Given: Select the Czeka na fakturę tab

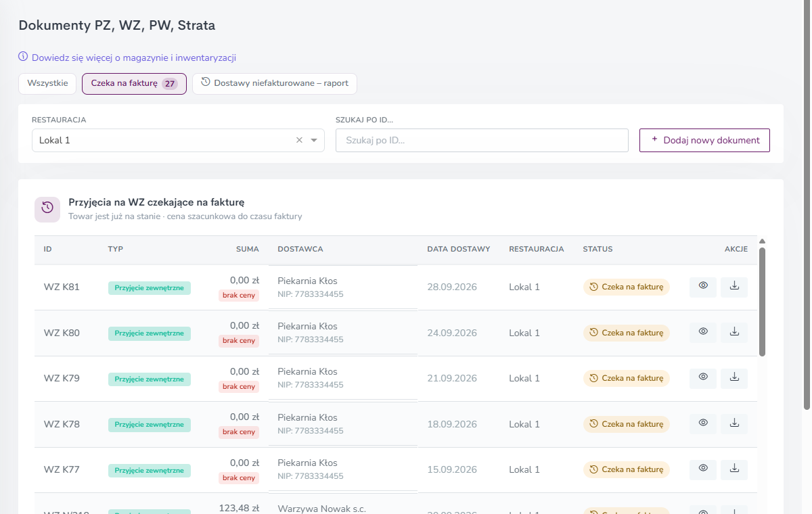Looking at the screenshot, I should click(134, 84).
